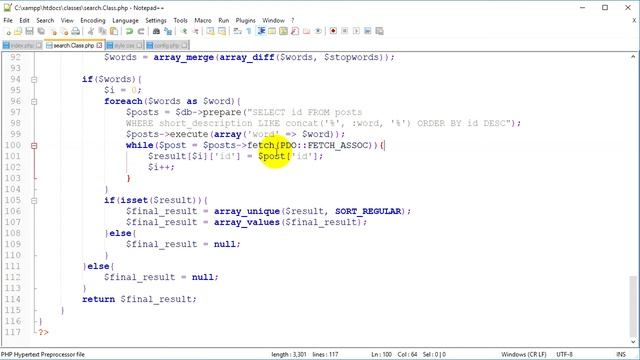The height and width of the screenshot is (360, 640).
Task: Click the Save recorded macro toolbar icon
Action: [x=379, y=31]
